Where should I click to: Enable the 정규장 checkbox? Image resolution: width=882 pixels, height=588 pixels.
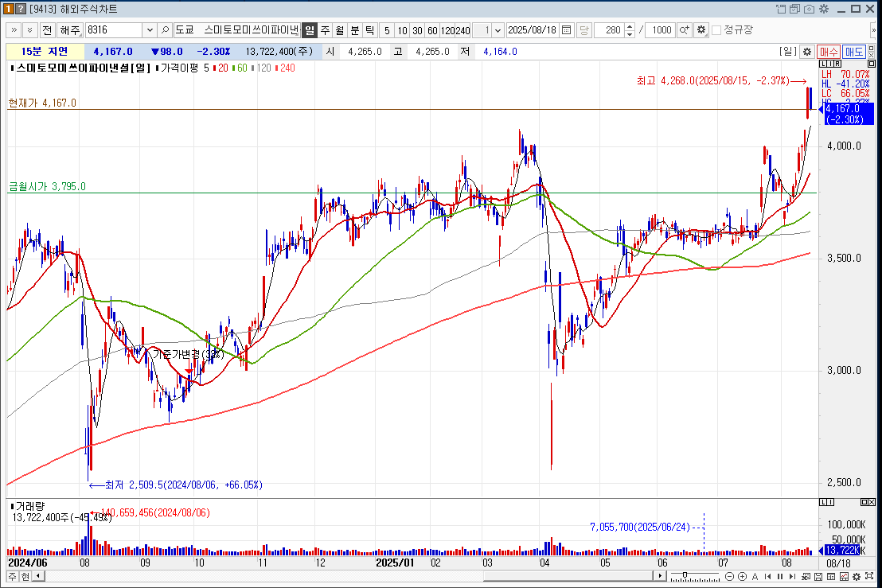click(x=716, y=30)
